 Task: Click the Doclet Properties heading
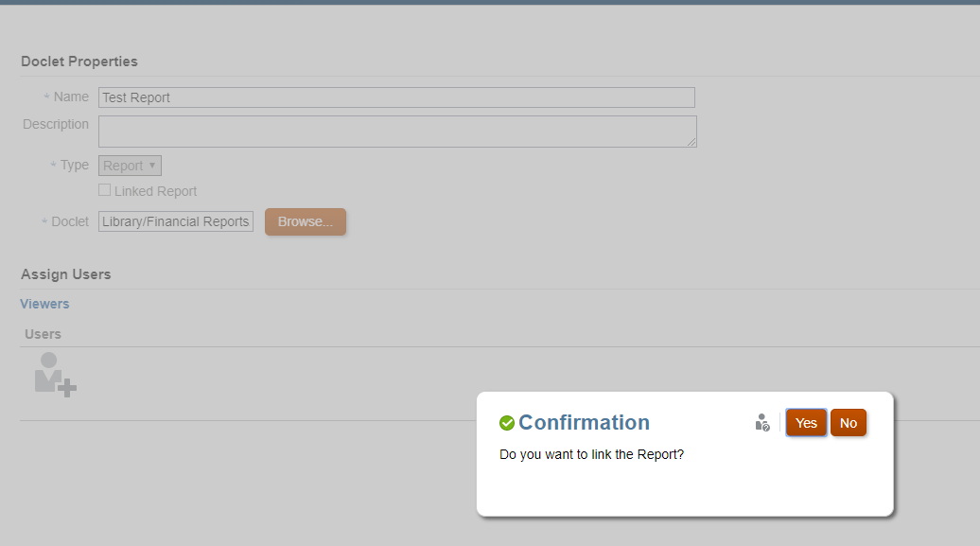tap(79, 62)
